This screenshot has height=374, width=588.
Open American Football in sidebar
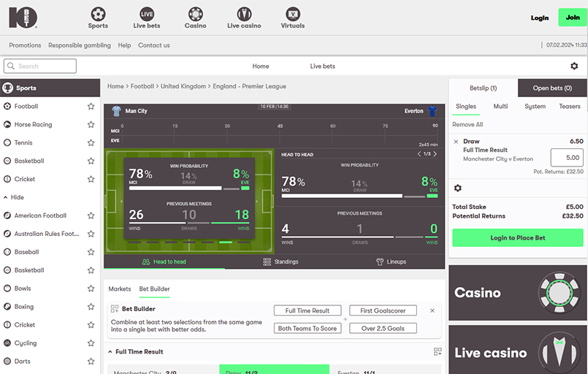click(x=40, y=215)
